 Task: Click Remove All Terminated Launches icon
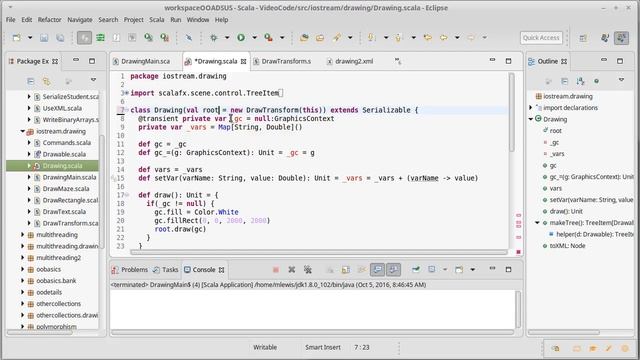(308, 269)
